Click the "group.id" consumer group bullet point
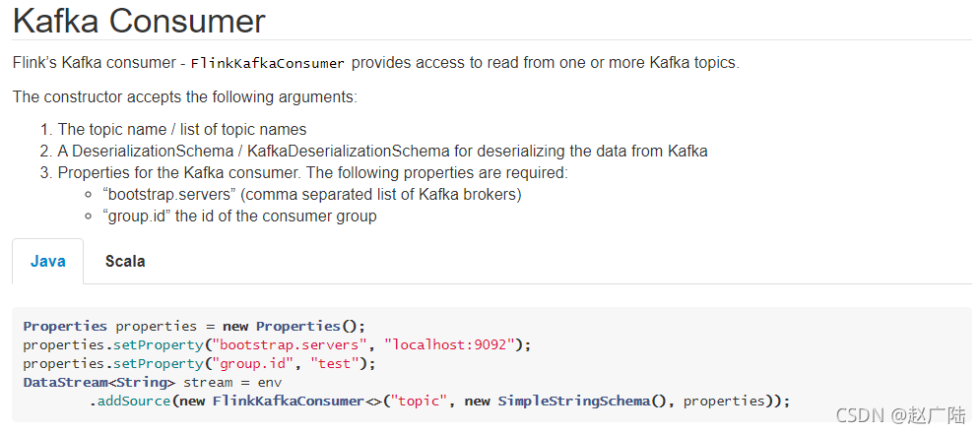Image resolution: width=980 pixels, height=433 pixels. pos(239,216)
